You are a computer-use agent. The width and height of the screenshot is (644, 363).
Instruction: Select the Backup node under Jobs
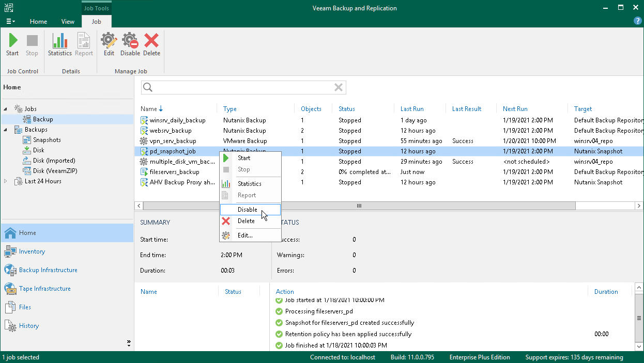tap(43, 119)
